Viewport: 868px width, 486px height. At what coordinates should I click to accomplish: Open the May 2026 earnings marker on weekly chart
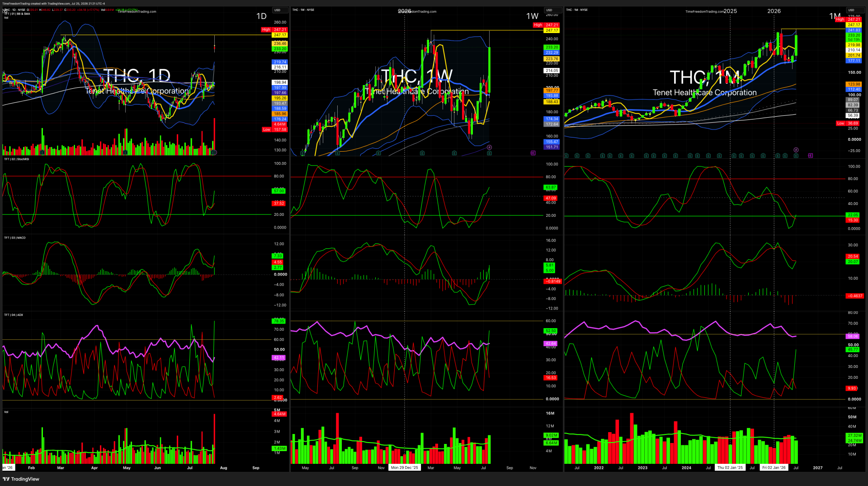coord(454,153)
